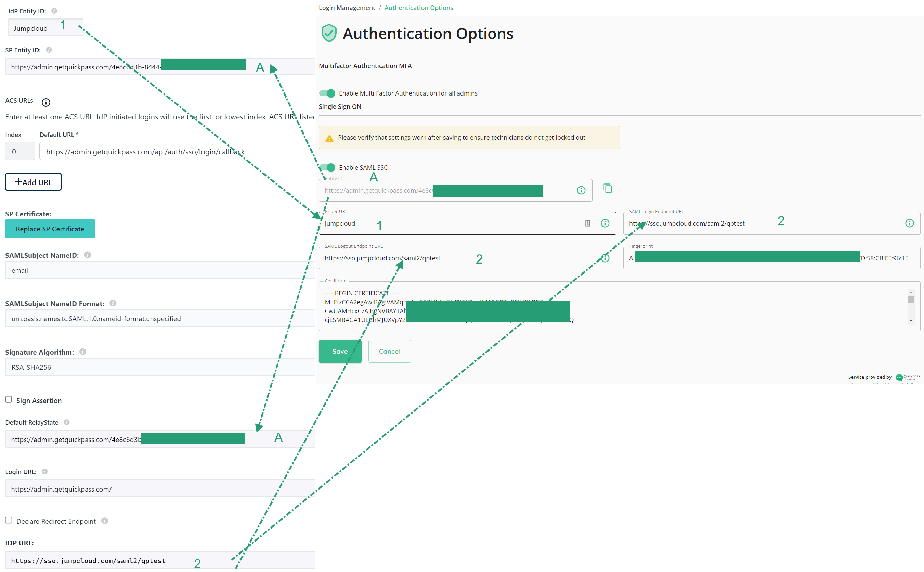
Task: Check the Declare Redirect Endpoint checkbox
Action: (9, 520)
